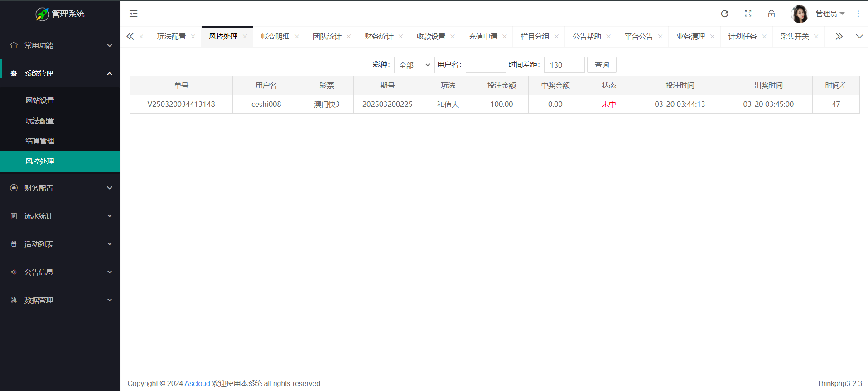Expand the 常用功能 sidebar menu
Viewport: 868px width, 391px height.
click(60, 45)
